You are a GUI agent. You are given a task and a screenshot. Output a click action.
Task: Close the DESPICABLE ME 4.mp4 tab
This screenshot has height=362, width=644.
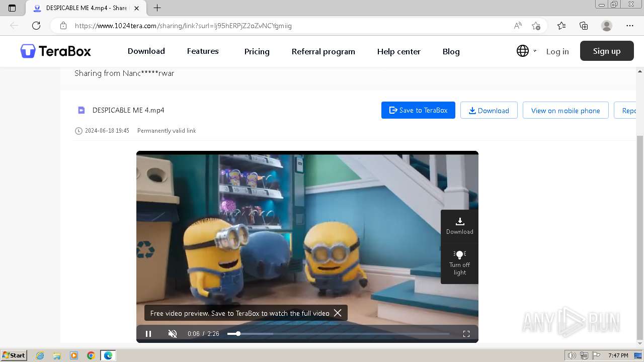136,8
